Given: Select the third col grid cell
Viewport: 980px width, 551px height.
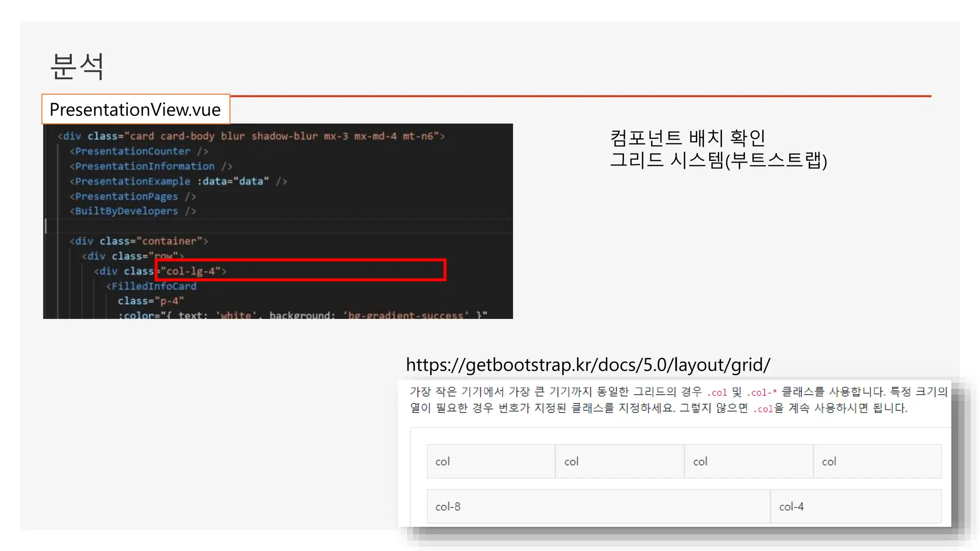Looking at the screenshot, I should 748,462.
